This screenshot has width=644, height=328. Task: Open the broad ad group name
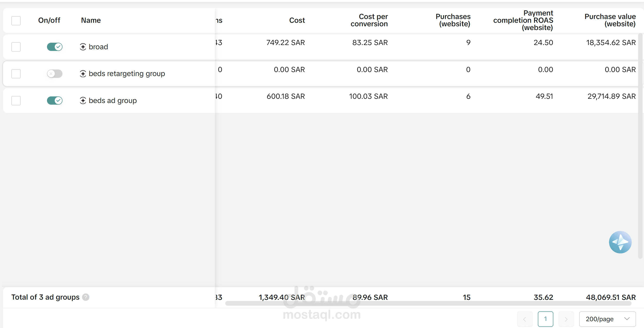pyautogui.click(x=98, y=47)
